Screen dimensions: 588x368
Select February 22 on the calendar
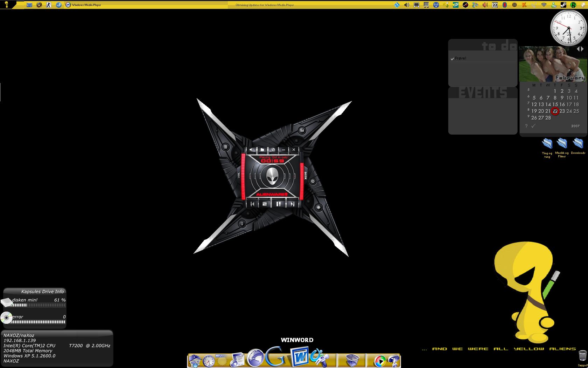tap(555, 111)
